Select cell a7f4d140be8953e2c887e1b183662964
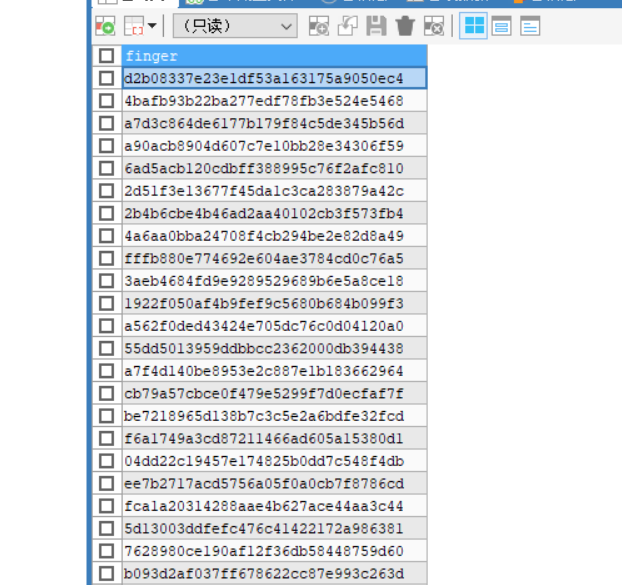 (275, 371)
